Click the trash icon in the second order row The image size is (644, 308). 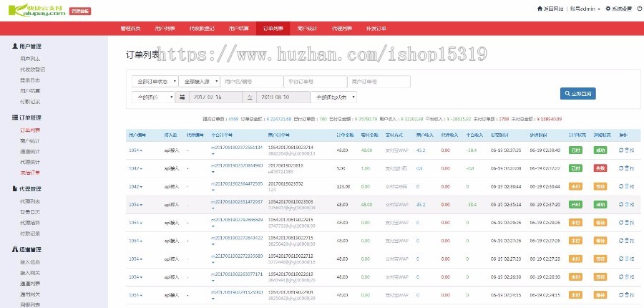(x=628, y=168)
